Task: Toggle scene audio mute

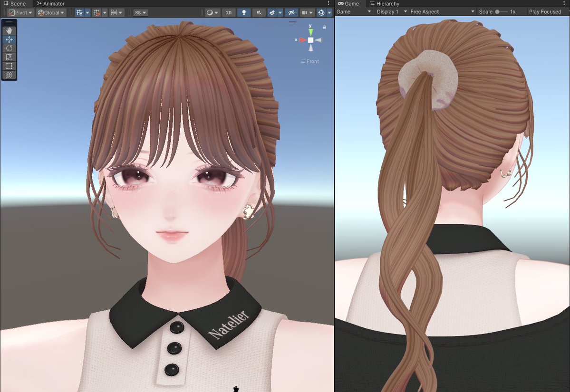Action: click(x=259, y=13)
